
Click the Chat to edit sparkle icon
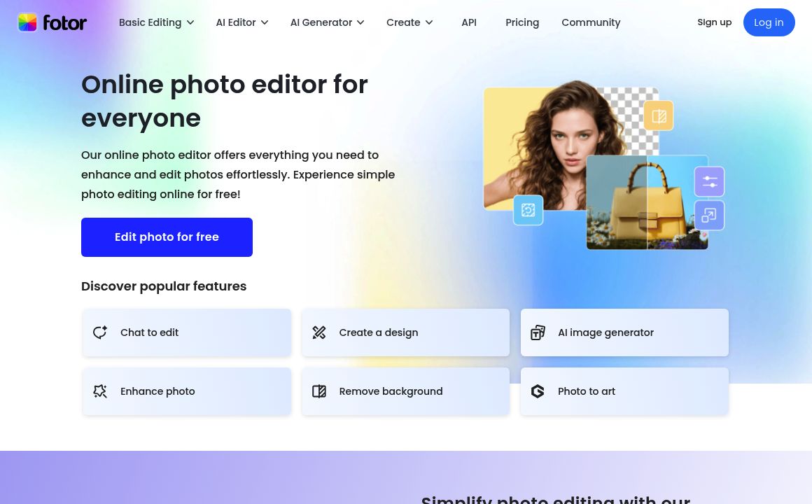pos(100,332)
